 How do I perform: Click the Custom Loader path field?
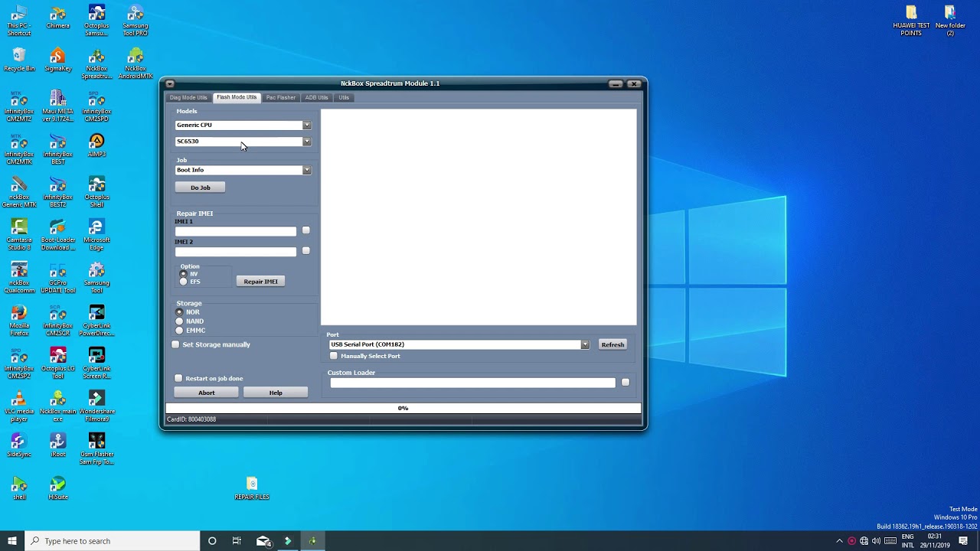point(472,383)
